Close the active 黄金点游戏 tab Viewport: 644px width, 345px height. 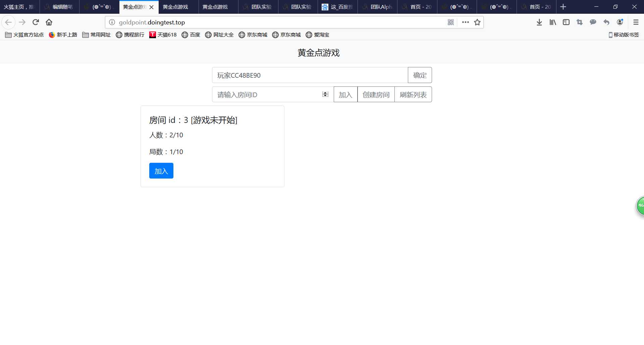tap(151, 7)
